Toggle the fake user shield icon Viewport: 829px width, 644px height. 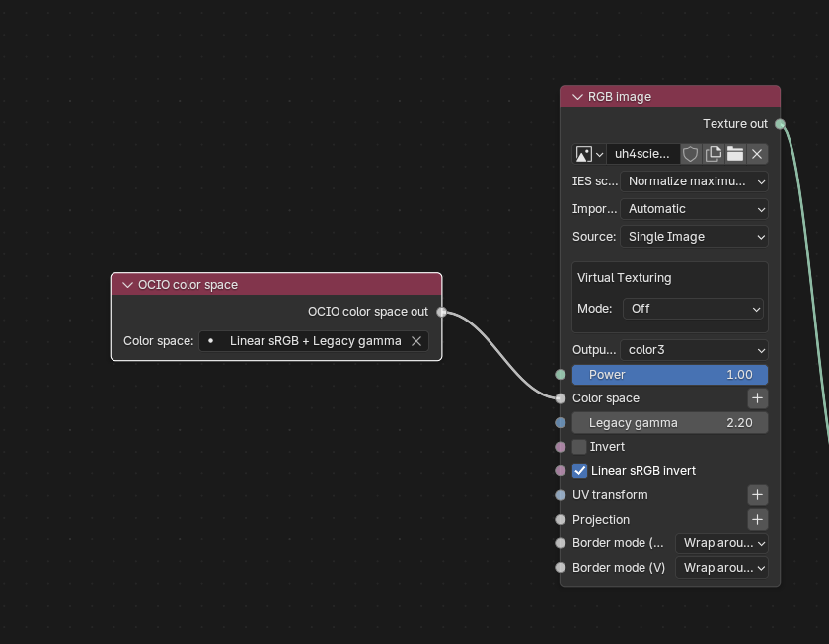pos(691,154)
